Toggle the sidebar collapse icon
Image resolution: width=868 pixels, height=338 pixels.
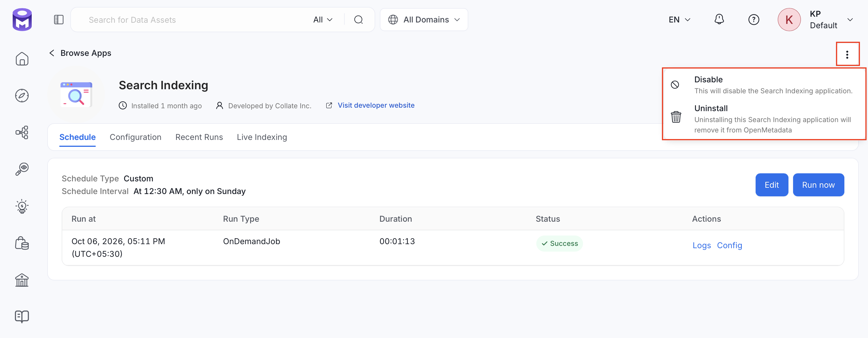coord(59,20)
